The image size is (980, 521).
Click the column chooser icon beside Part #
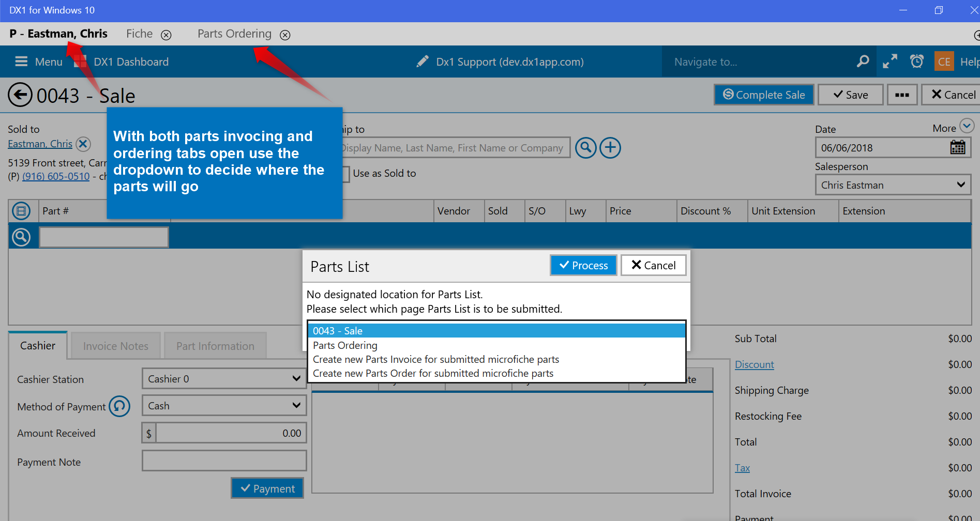coord(21,211)
